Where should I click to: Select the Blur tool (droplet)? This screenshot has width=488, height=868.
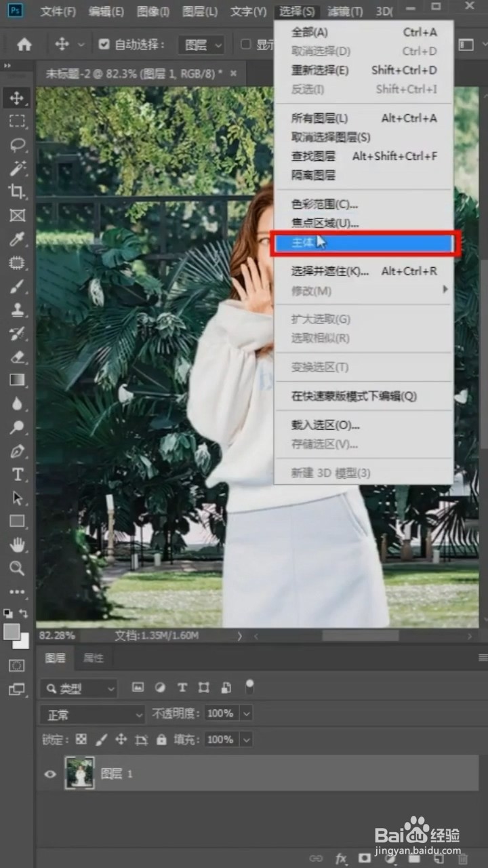[x=17, y=403]
